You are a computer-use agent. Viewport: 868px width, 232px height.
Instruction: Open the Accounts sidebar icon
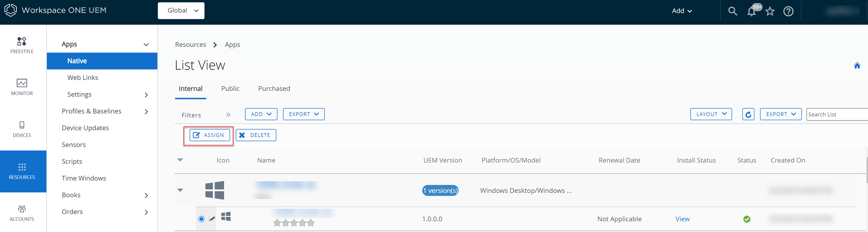pos(22,209)
